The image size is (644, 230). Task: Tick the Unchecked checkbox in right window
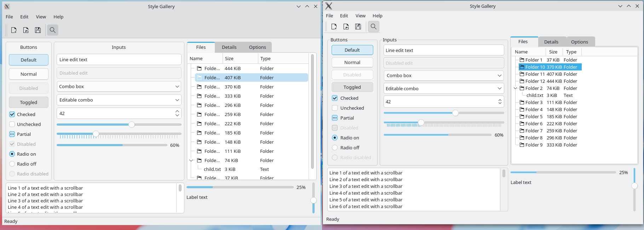pyautogui.click(x=335, y=108)
